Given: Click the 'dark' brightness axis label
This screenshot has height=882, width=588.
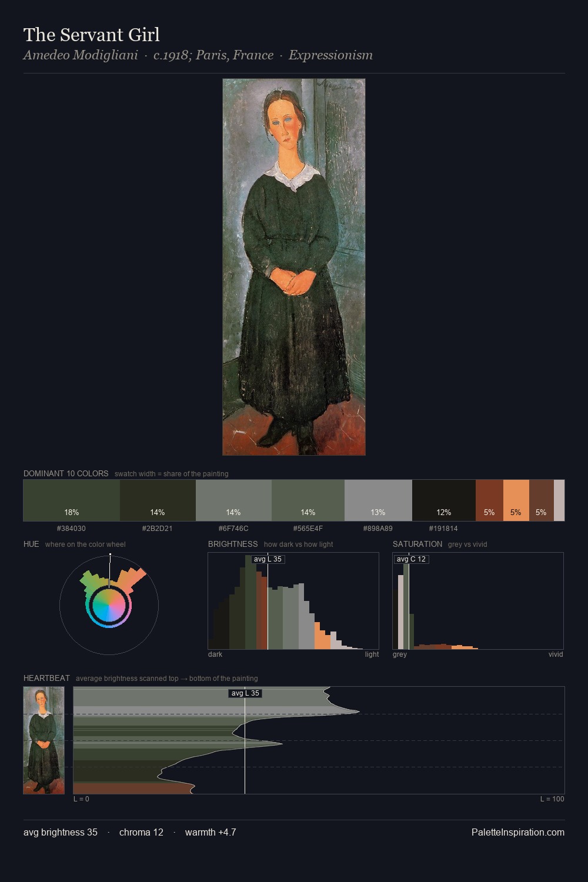Looking at the screenshot, I should pos(215,654).
